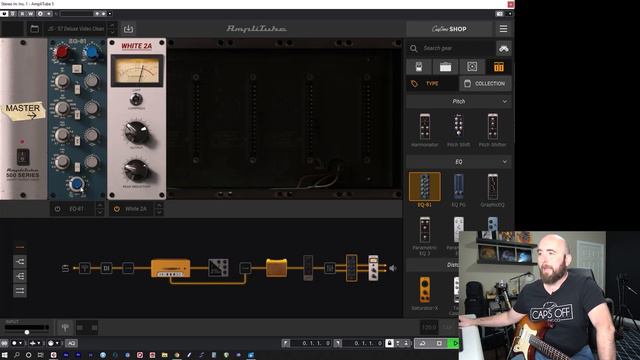
Task: Click the White 2A peak reduction knob
Action: coord(136,171)
